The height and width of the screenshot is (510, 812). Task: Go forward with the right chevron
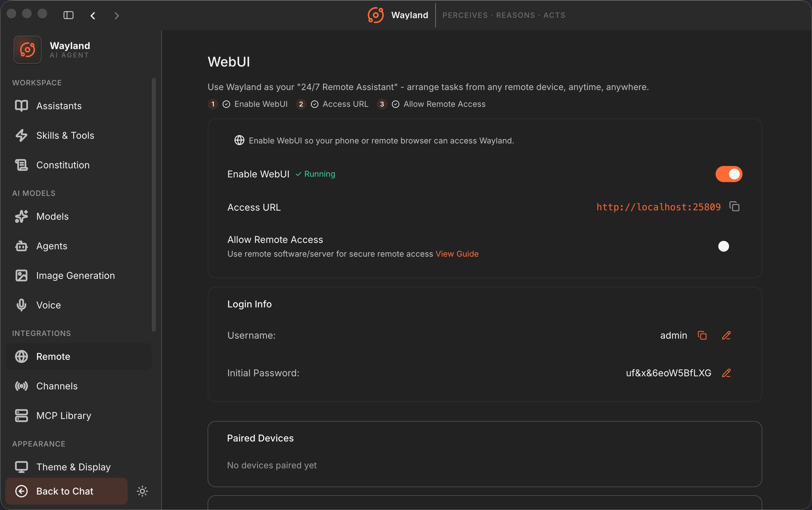117,15
